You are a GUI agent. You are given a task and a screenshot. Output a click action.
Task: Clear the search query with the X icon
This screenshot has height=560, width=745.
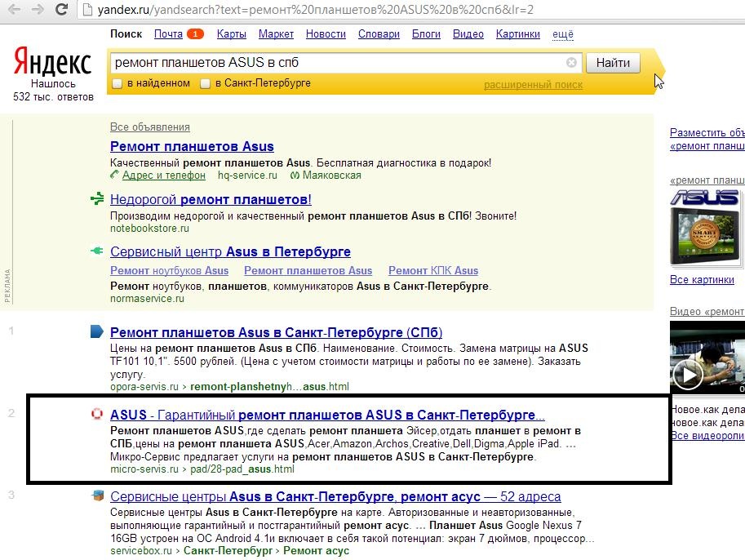tap(571, 62)
